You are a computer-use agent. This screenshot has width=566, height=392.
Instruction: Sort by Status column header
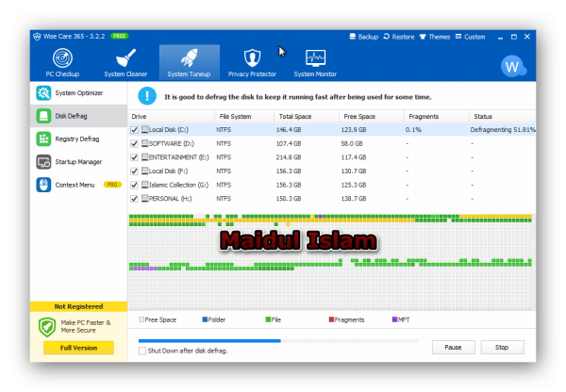pos(503,117)
